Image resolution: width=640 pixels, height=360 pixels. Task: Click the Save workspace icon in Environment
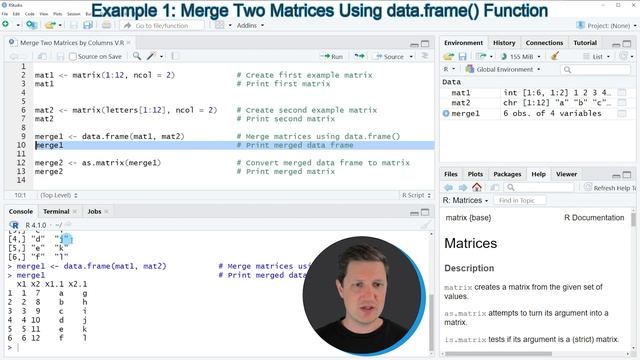[x=462, y=56]
